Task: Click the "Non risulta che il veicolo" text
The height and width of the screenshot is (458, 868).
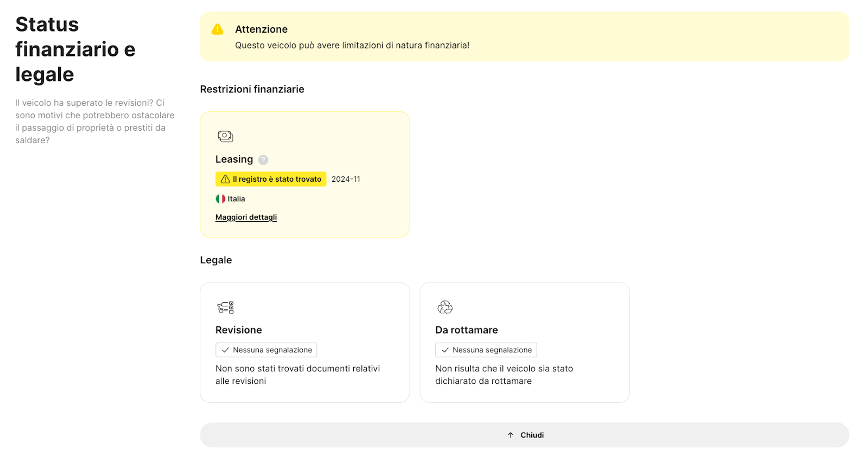Action: (x=504, y=374)
